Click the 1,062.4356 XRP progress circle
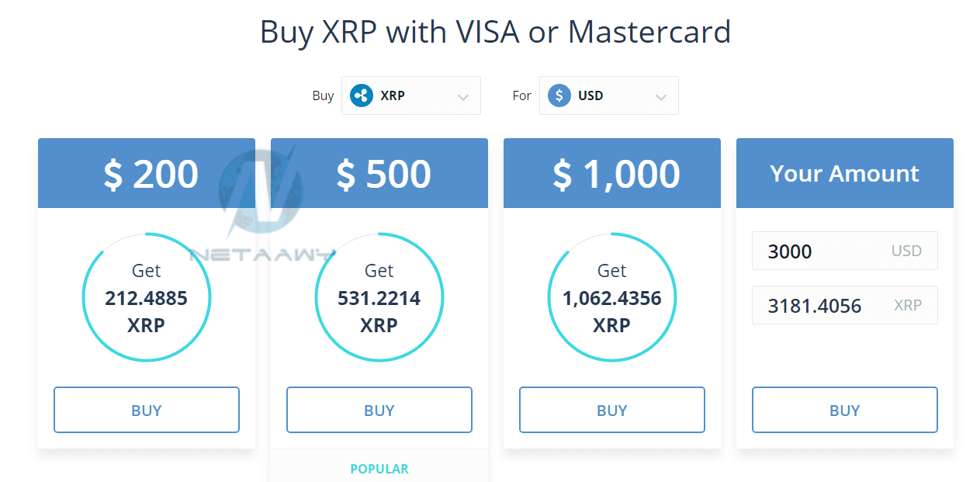 pos(612,297)
